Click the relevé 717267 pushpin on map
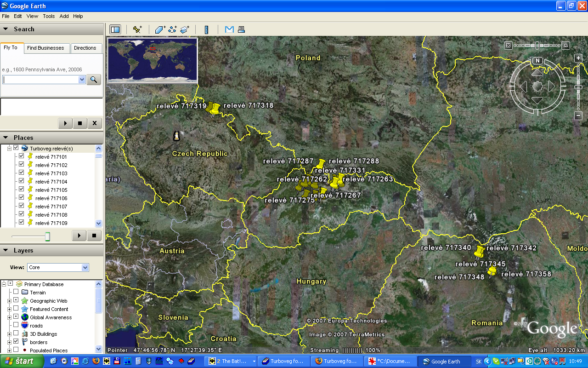This screenshot has height=368, width=588. pyautogui.click(x=323, y=192)
